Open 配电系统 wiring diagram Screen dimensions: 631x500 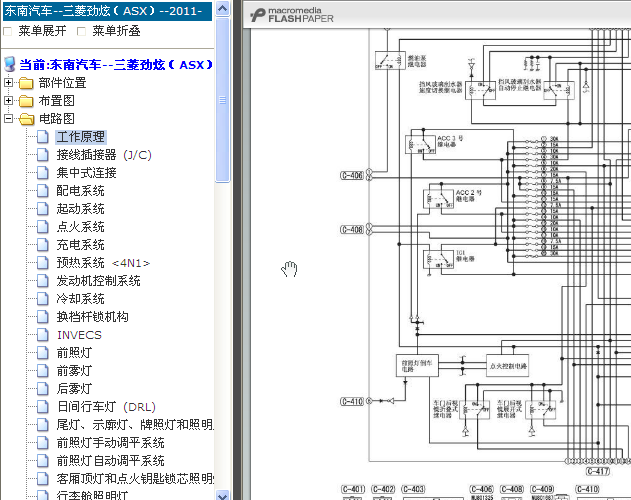(x=80, y=191)
